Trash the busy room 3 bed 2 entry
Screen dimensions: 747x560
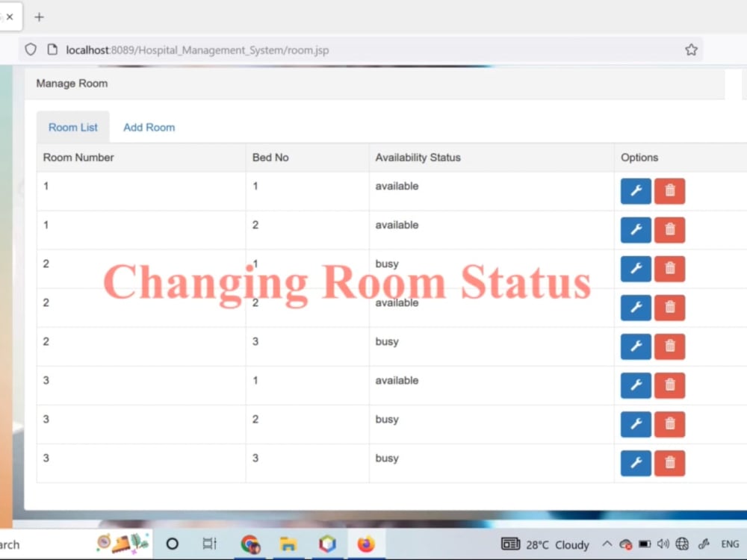[x=669, y=424]
